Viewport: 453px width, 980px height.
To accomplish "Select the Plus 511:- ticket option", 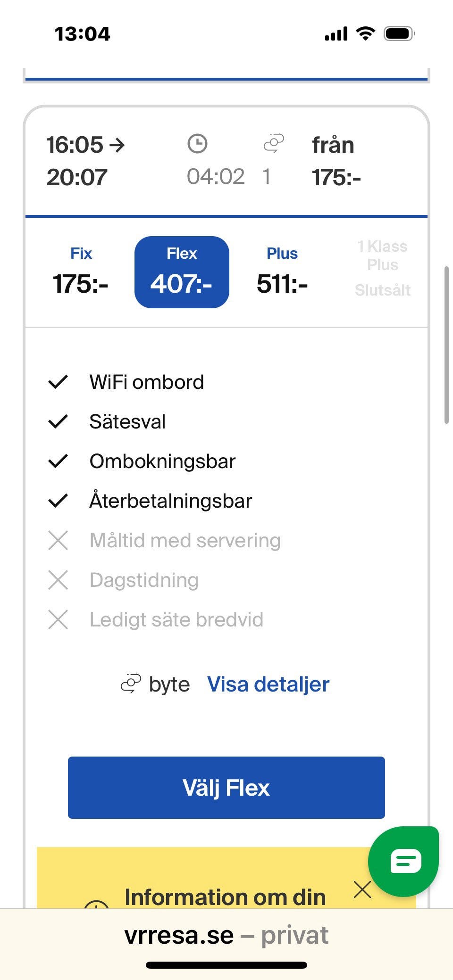I will point(282,272).
